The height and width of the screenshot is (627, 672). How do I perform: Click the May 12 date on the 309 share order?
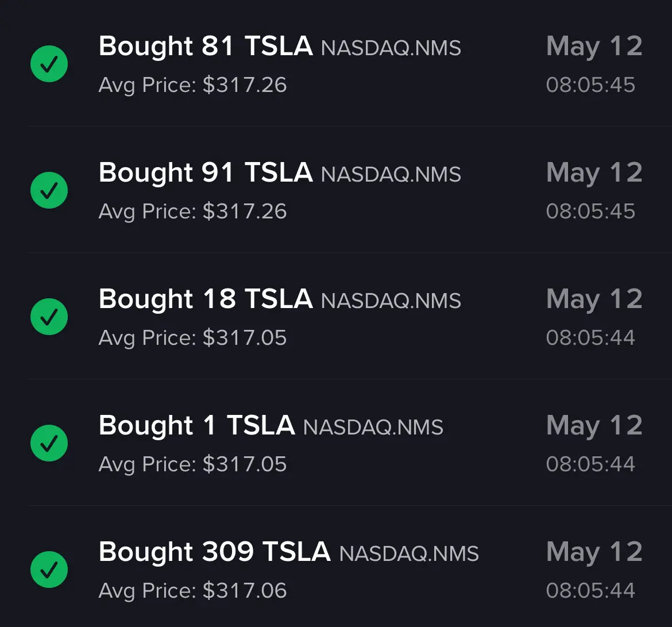(594, 552)
